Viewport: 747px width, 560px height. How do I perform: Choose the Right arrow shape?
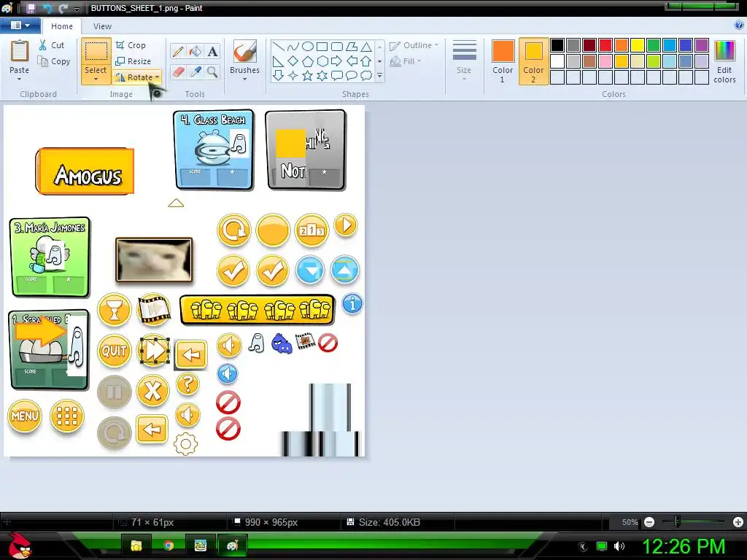point(337,61)
